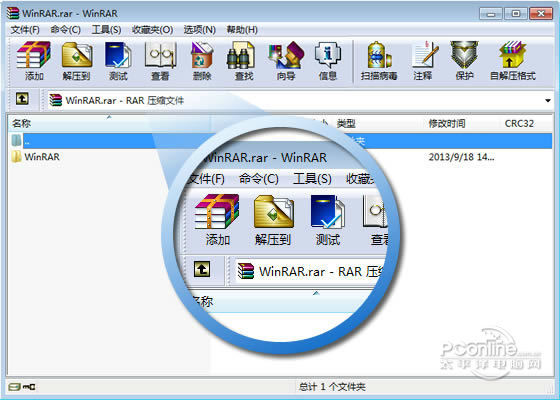Viewport: 560px width, 400px height.
Task: Open the 查看 (View) toolbar icon
Action: [160, 60]
